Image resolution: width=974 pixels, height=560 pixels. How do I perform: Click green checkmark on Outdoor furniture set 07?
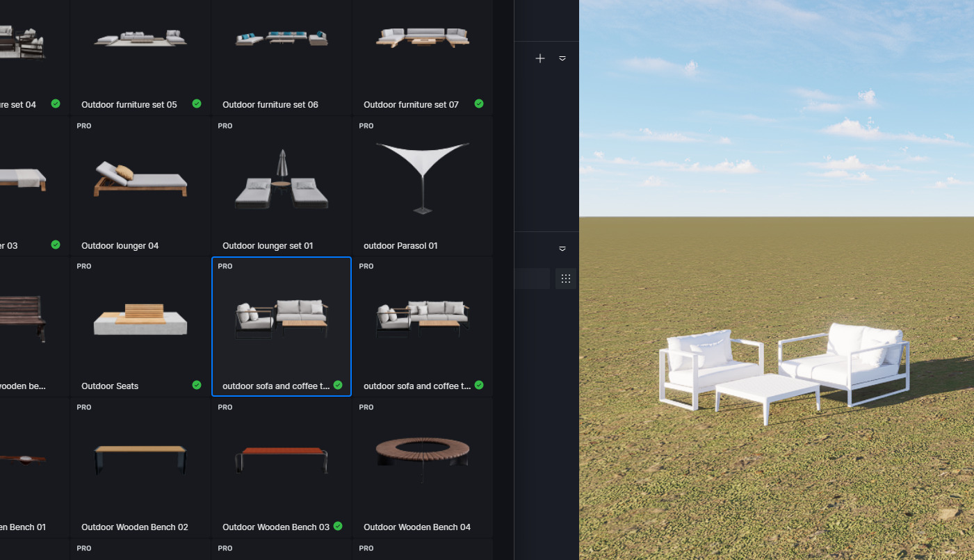coord(479,104)
